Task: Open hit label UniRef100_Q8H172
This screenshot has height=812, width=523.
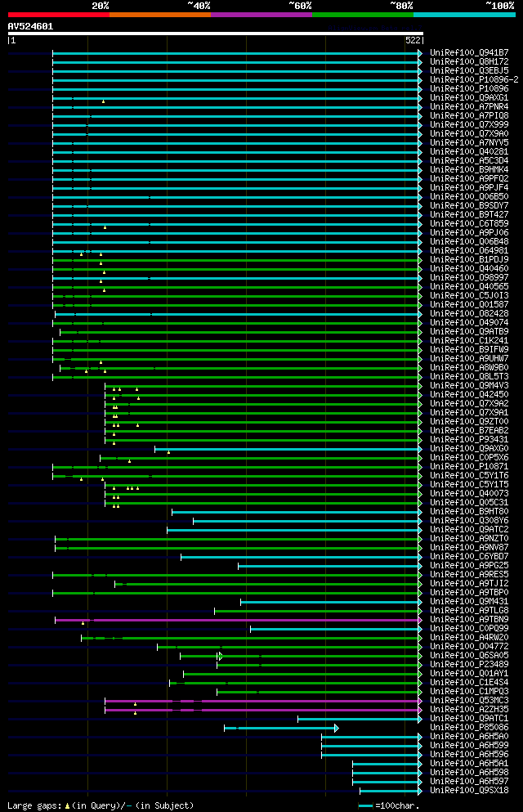Action: point(469,61)
